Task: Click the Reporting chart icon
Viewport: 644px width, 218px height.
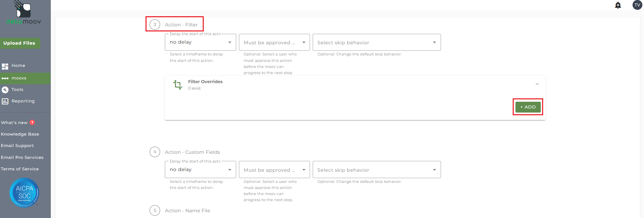Action: (5, 101)
